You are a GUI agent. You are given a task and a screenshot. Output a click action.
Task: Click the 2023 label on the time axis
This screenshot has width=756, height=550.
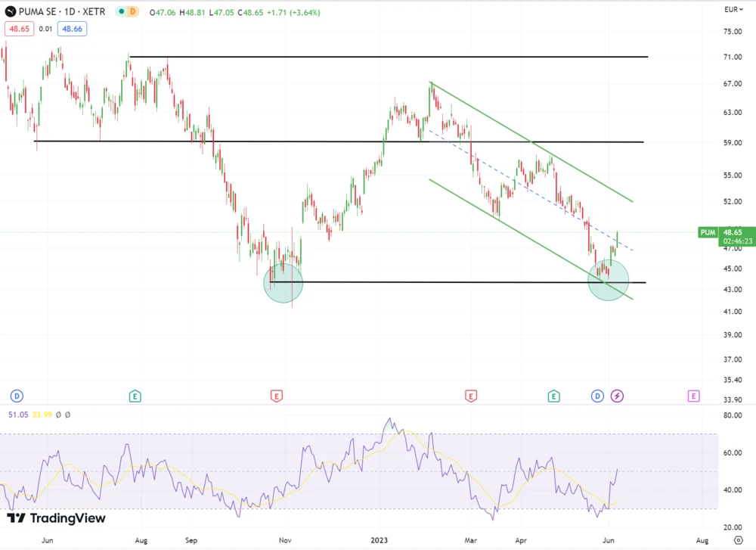click(379, 540)
